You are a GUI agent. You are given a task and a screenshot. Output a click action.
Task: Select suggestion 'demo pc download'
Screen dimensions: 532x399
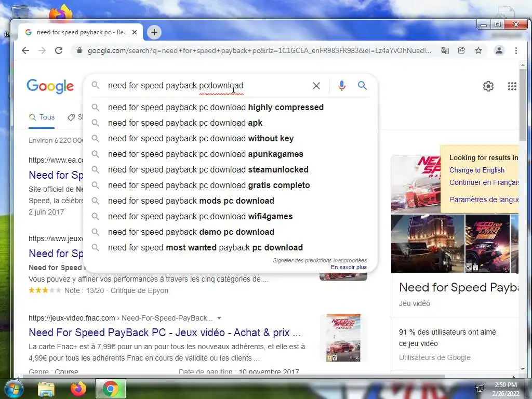(230, 232)
